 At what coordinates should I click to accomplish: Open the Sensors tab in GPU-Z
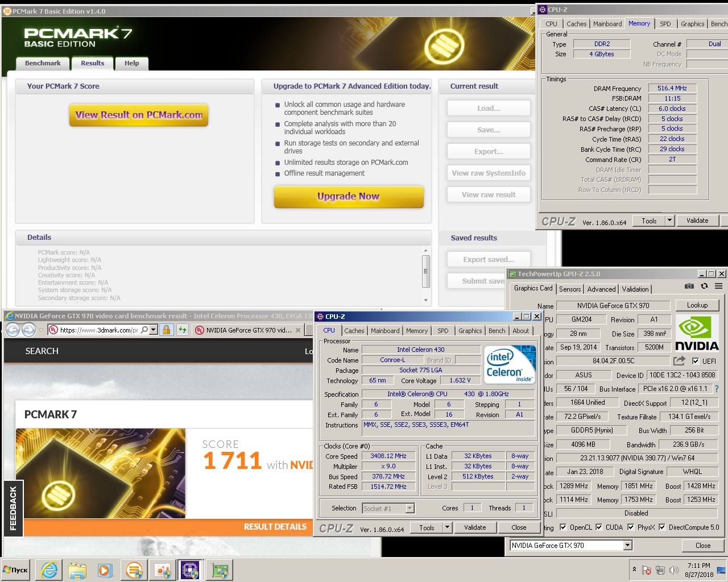click(x=570, y=289)
